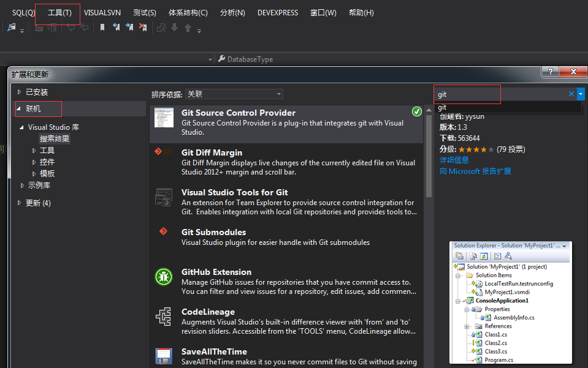The width and height of the screenshot is (588, 368).
Task: Clear the search box with the blue X
Action: pyautogui.click(x=571, y=94)
